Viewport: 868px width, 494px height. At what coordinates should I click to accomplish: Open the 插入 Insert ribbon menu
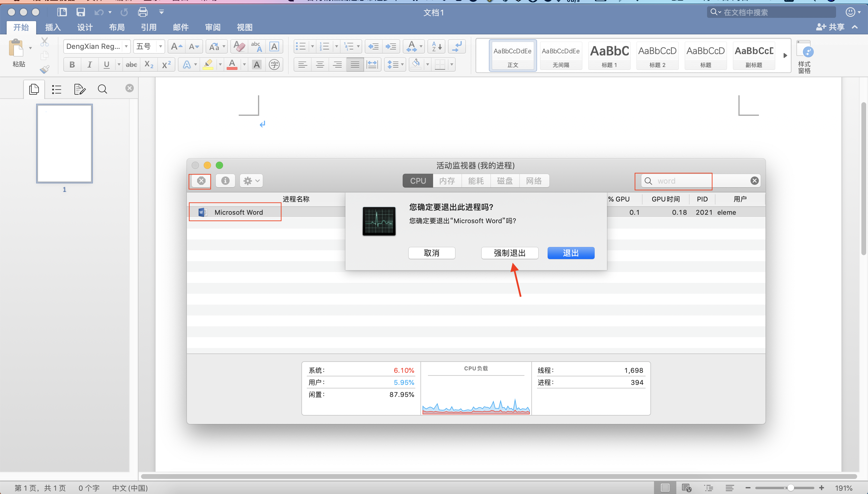[x=52, y=27]
